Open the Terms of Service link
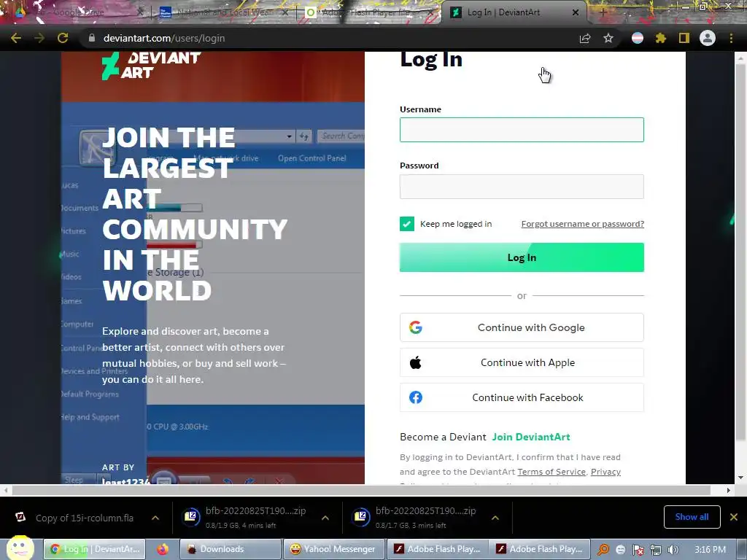 pos(551,472)
